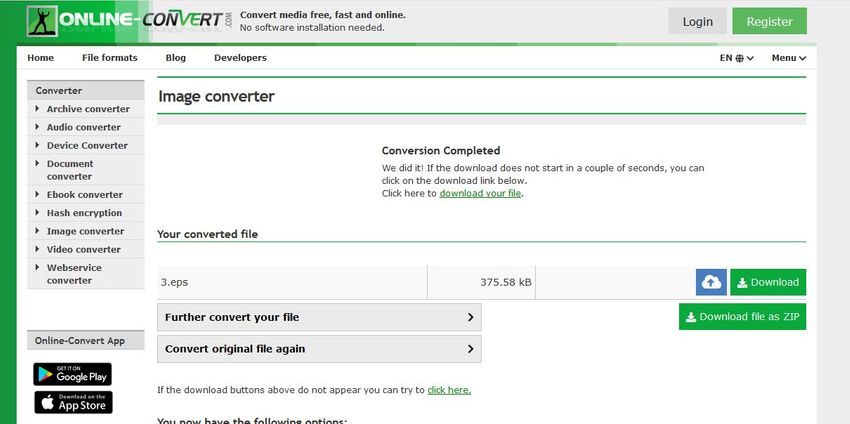The height and width of the screenshot is (424, 850).
Task: Download the 3.eps converted file
Action: click(767, 282)
